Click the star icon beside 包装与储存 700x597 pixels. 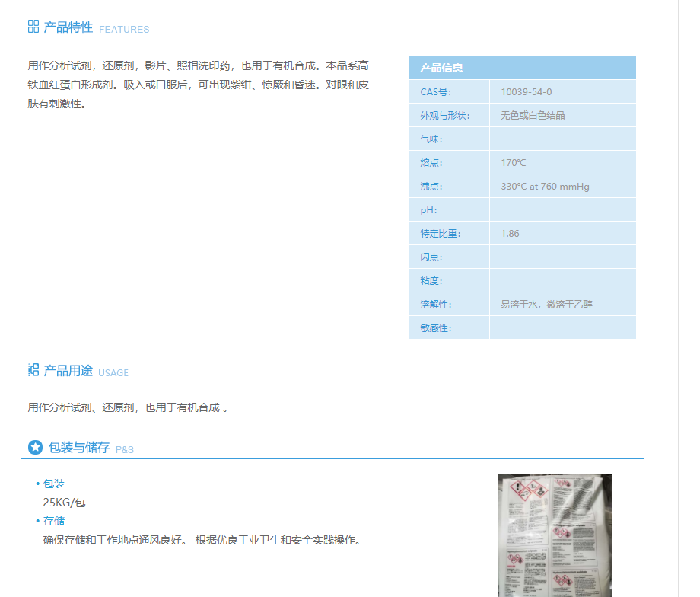pos(35,447)
